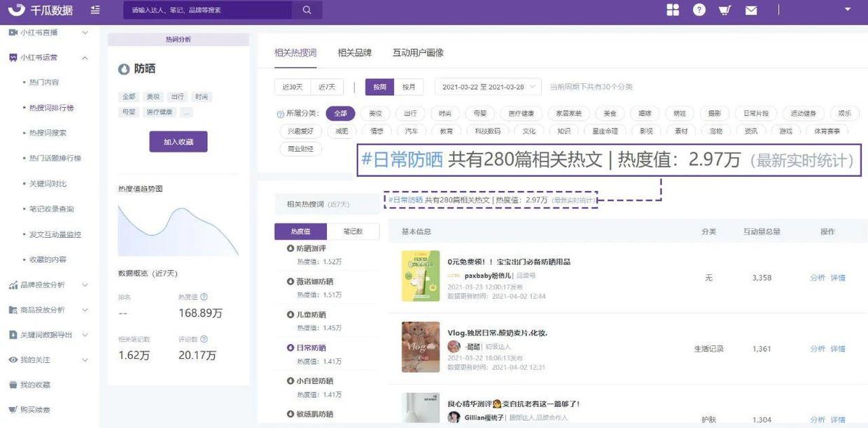Click the help question mark icon
Screen dimensions: 868x428
(x=699, y=10)
